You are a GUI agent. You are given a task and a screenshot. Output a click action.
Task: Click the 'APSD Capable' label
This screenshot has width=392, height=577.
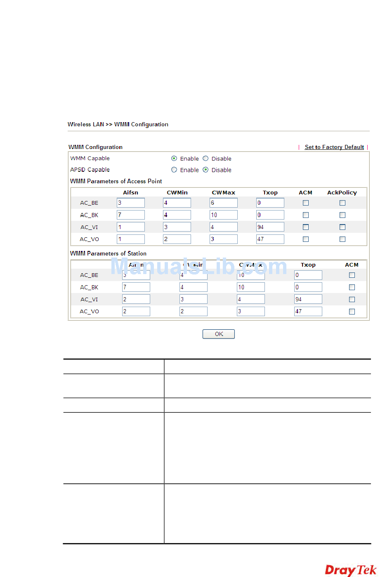pos(90,170)
